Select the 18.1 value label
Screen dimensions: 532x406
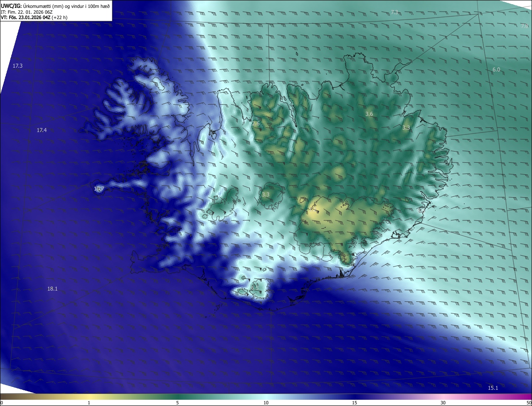coord(52,289)
